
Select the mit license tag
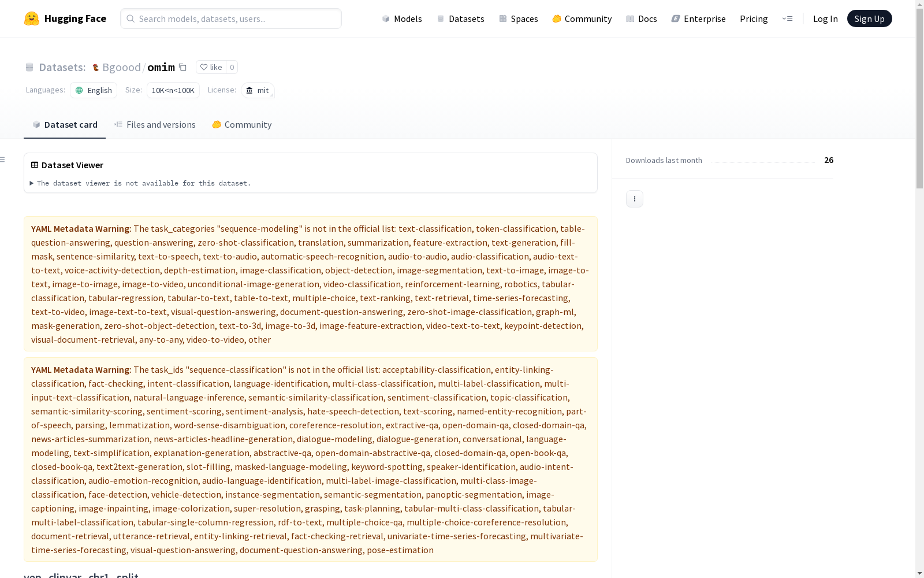(258, 90)
